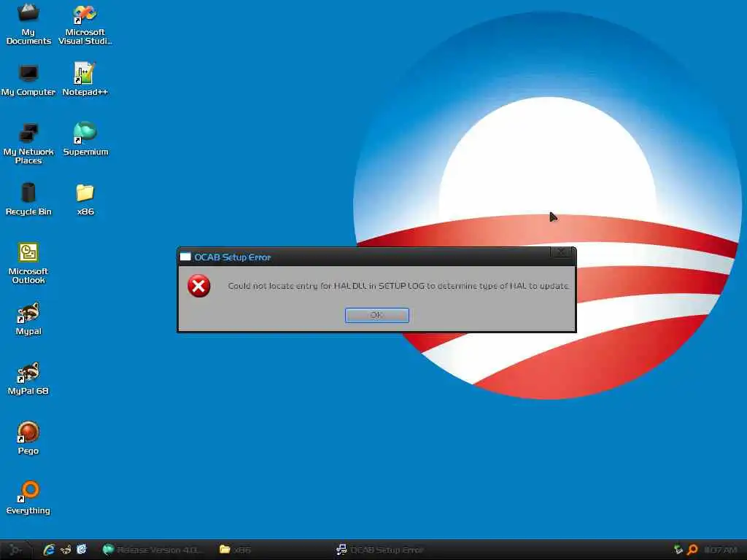Launch Internet Explorer from quick launch
This screenshot has height=560, width=747.
click(49, 550)
